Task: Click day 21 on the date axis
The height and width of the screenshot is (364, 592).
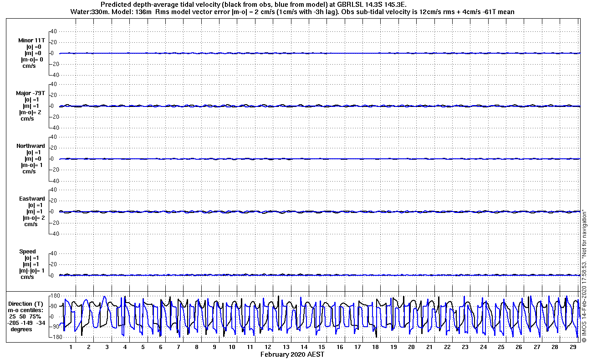Action: (x=429, y=347)
